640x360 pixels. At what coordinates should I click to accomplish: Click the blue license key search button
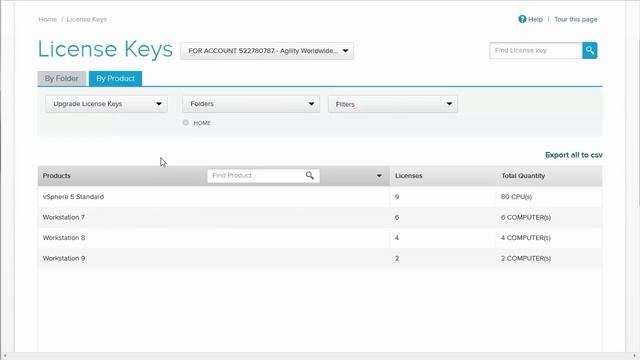click(589, 51)
